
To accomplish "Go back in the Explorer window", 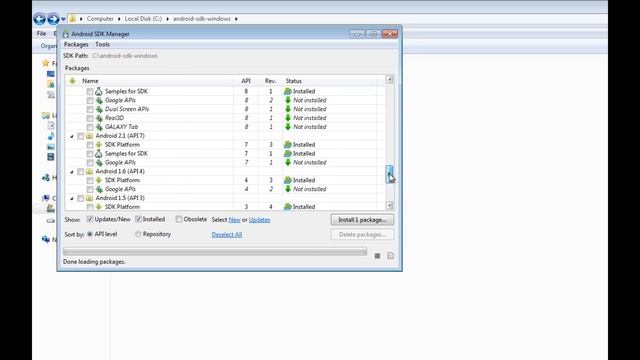I will (40, 19).
